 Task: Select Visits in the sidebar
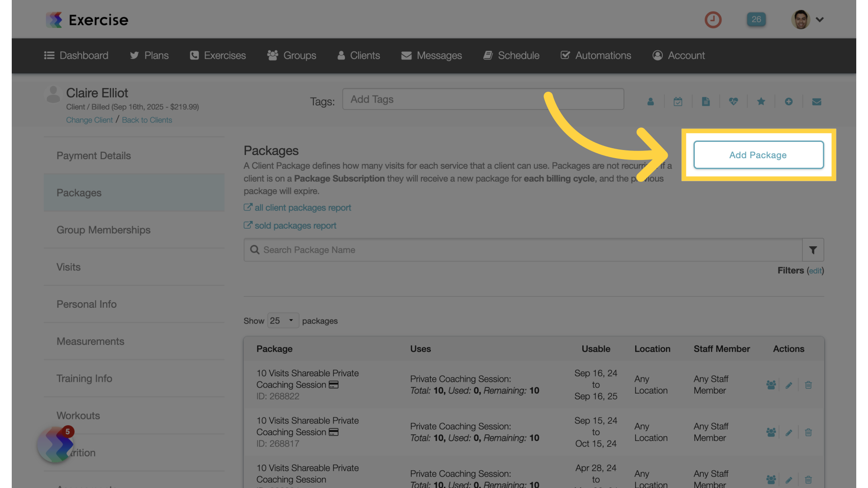pyautogui.click(x=134, y=267)
